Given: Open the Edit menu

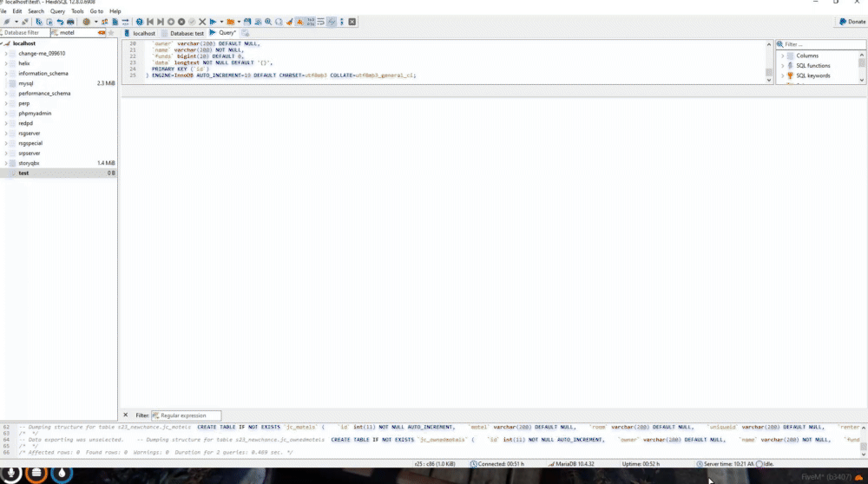Looking at the screenshot, I should 17,11.
